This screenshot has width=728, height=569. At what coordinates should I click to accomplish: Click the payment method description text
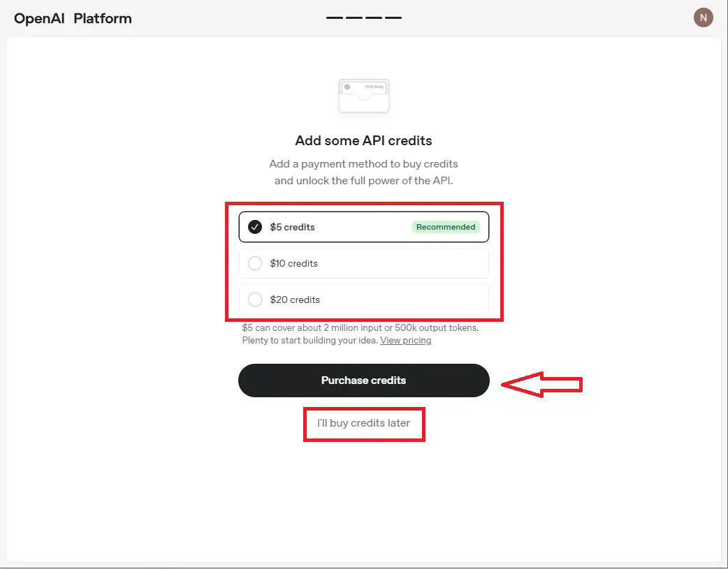pyautogui.click(x=363, y=172)
